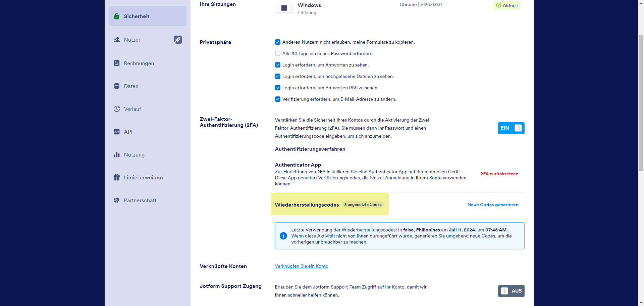Click the green lock Sicherheit icon
The height and width of the screenshot is (306, 644).
[117, 16]
